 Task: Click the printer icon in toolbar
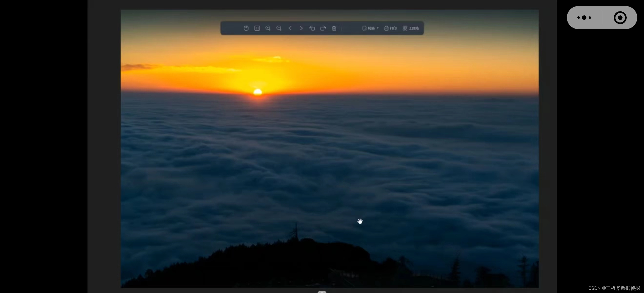click(386, 28)
